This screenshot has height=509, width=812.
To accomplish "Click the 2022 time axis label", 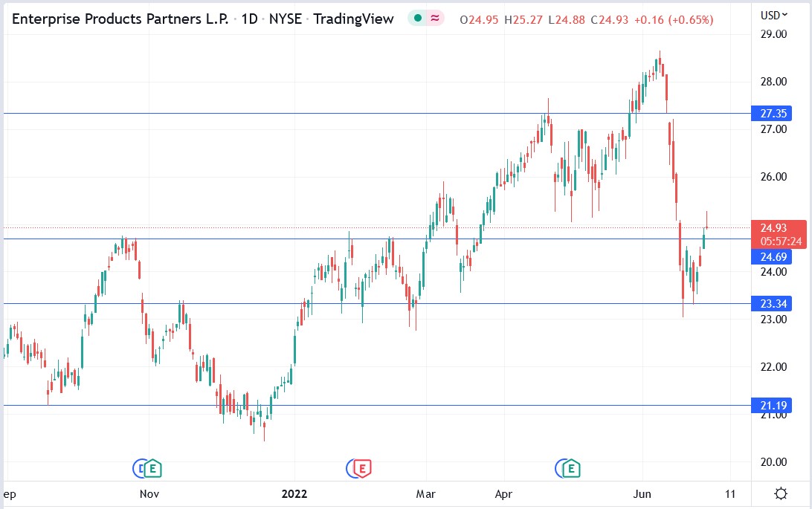I will [x=294, y=494].
